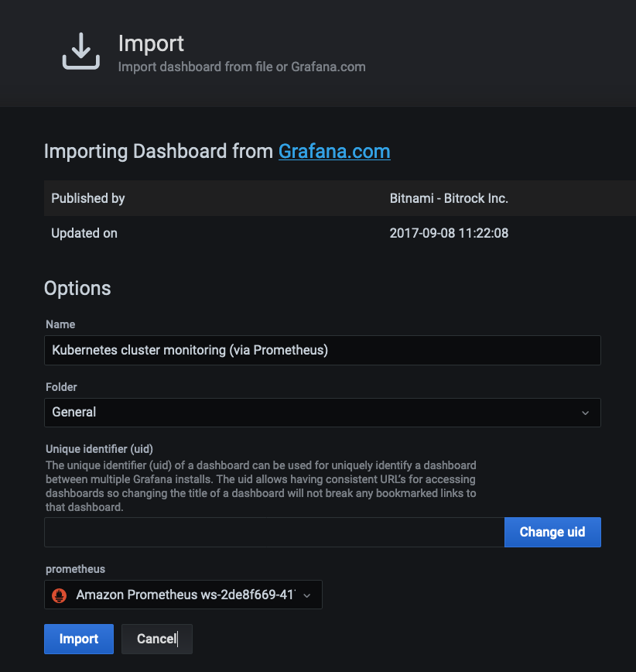Click the prometheus field label
The width and height of the screenshot is (636, 672).
(75, 569)
